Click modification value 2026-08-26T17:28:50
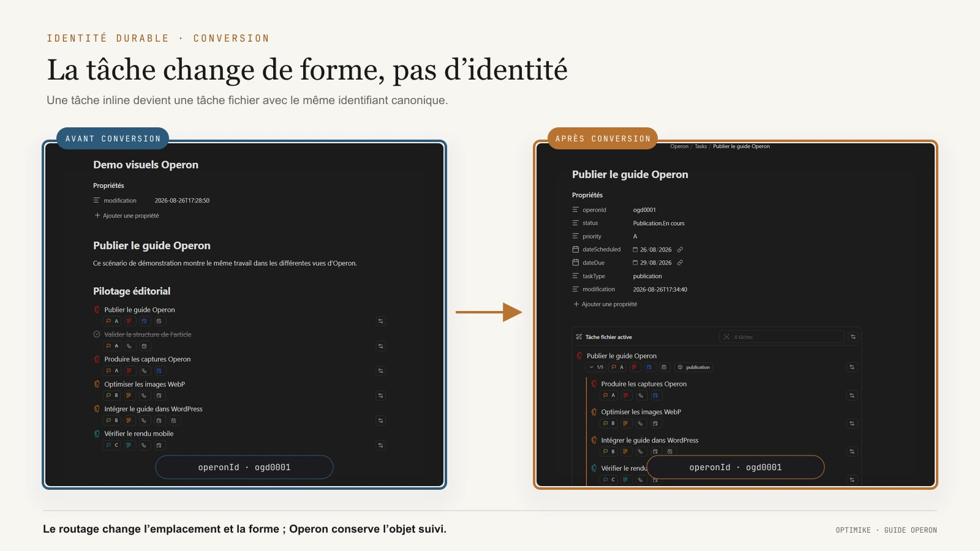Viewport: 980px width, 551px height. [182, 201]
